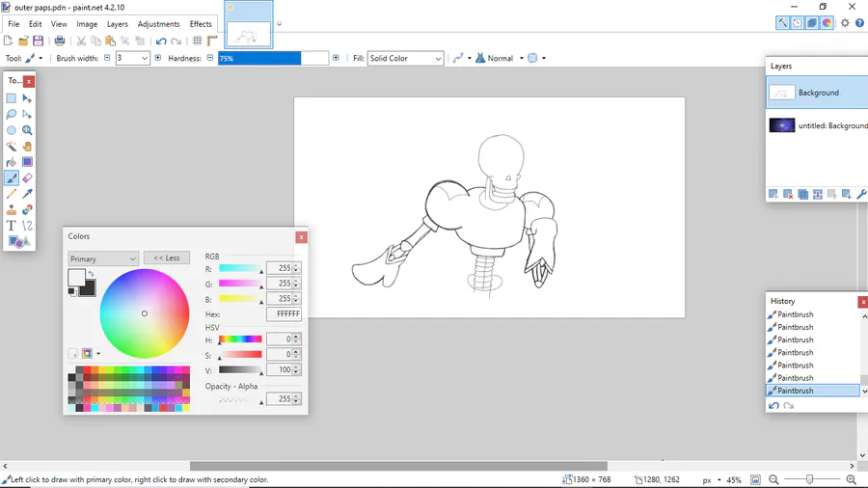Viewport: 868px width, 488px height.
Task: Open the Adjustments menu
Action: (158, 24)
